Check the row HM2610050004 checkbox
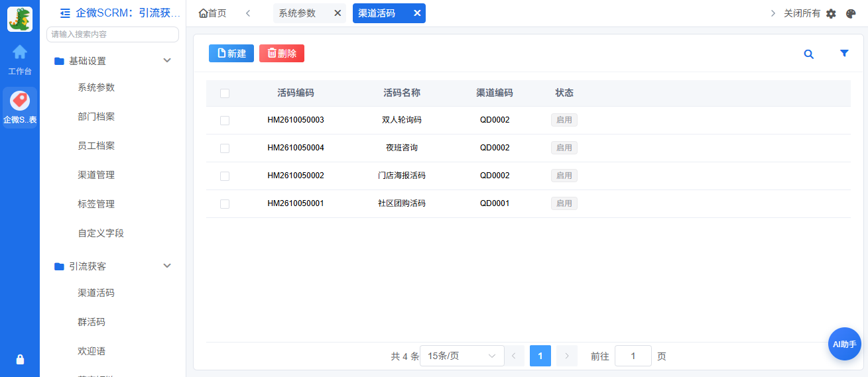Viewport: 868px width, 377px height. click(x=225, y=148)
